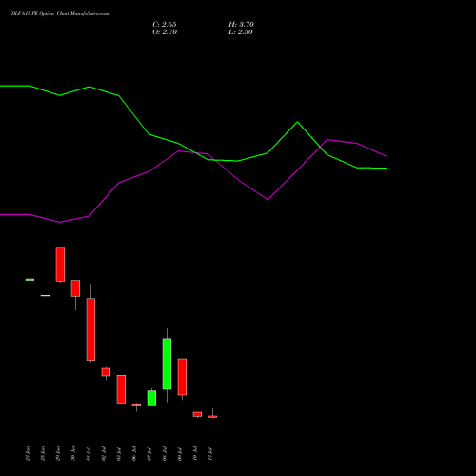Click the '08 Jul' date axis label
Image resolution: width=476 pixels, height=476 pixels.
[x=165, y=454]
